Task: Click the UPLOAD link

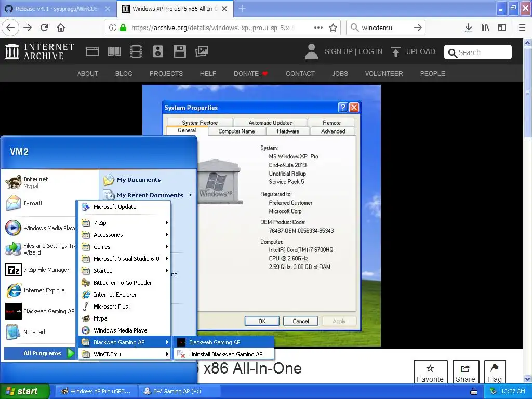Action: (x=413, y=51)
